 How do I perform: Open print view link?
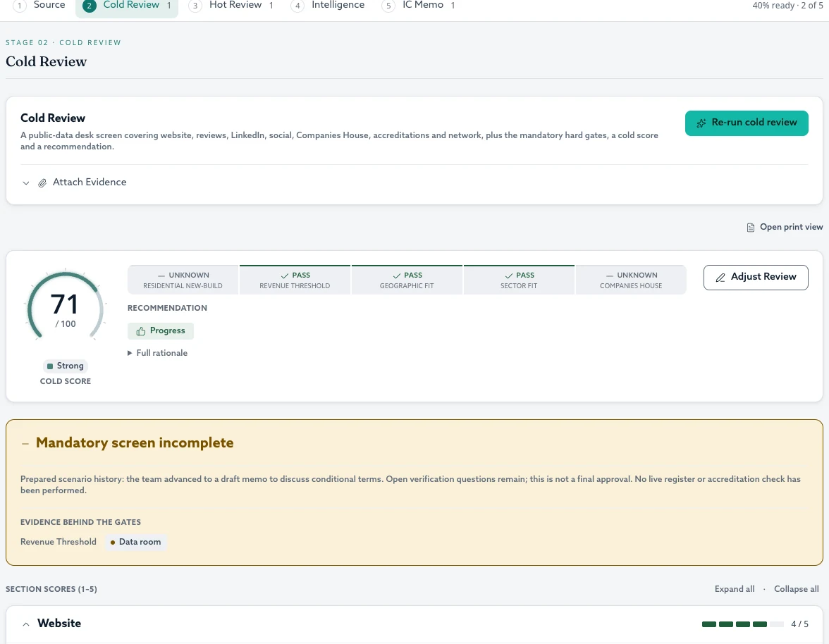(x=785, y=227)
